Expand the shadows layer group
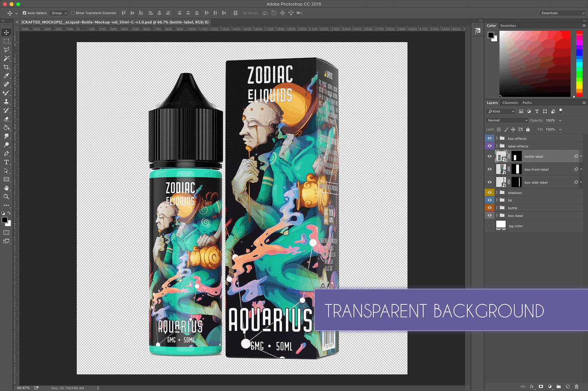 coord(497,192)
